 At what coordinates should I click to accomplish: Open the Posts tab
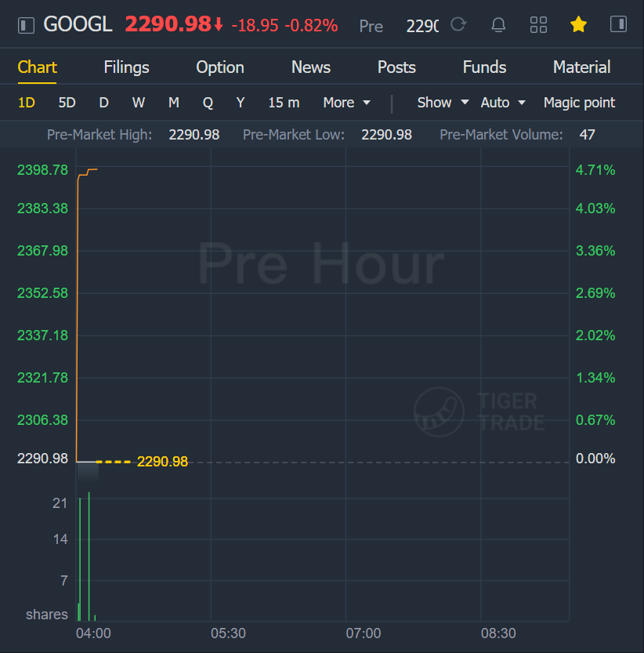(x=396, y=67)
